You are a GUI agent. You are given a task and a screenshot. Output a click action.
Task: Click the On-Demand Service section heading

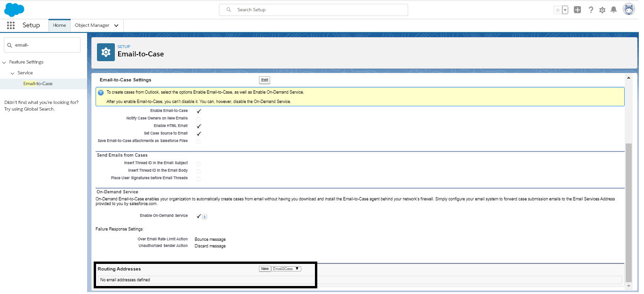tap(117, 192)
